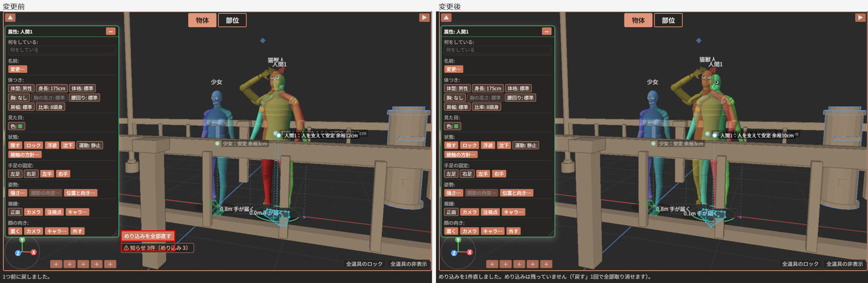
Task: Click rightmost plus slot button in 変更前 panel
Action: coord(111,264)
